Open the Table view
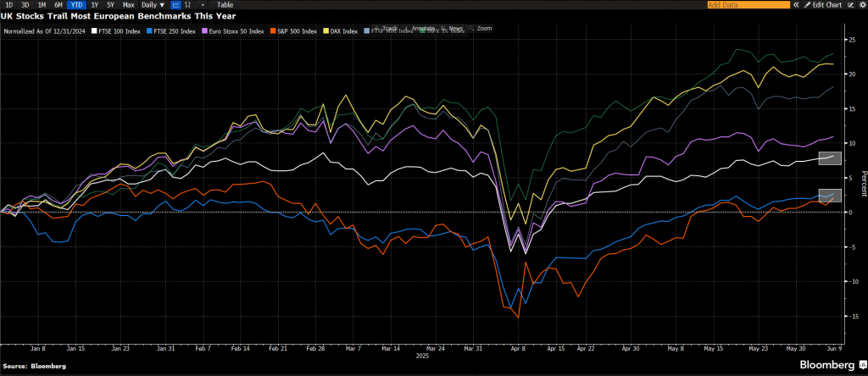Image resolution: width=868 pixels, height=376 pixels. [x=225, y=5]
